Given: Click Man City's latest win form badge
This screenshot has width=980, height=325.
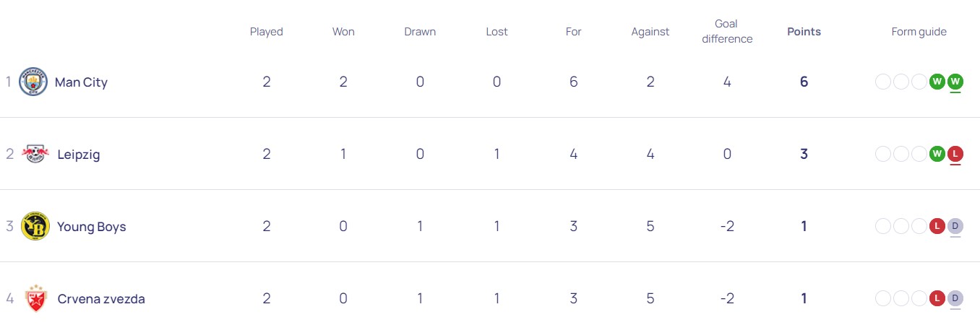Looking at the screenshot, I should pos(955,82).
